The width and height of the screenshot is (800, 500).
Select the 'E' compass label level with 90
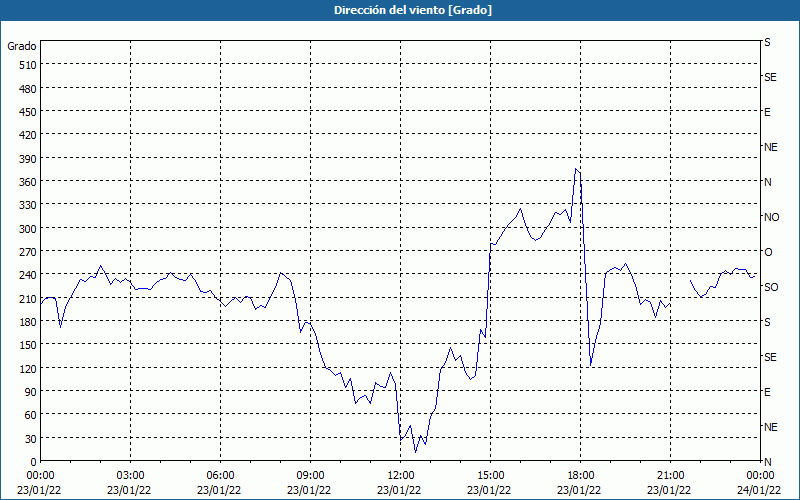click(x=767, y=392)
